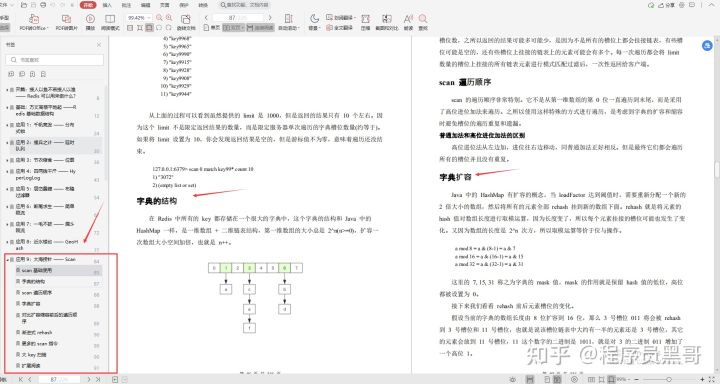Image resolution: width=720 pixels, height=384 pixels.
Task: Go to previous page using ribbon arrow
Action: pyautogui.click(x=206, y=17)
